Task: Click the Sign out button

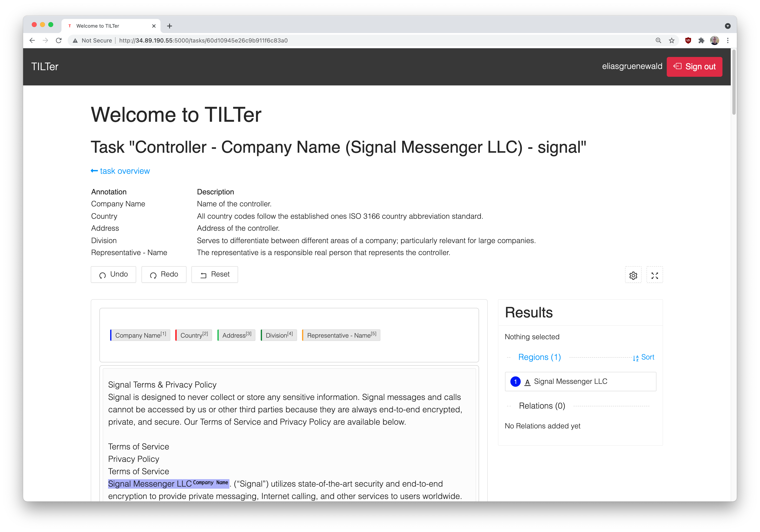Action: 694,66
